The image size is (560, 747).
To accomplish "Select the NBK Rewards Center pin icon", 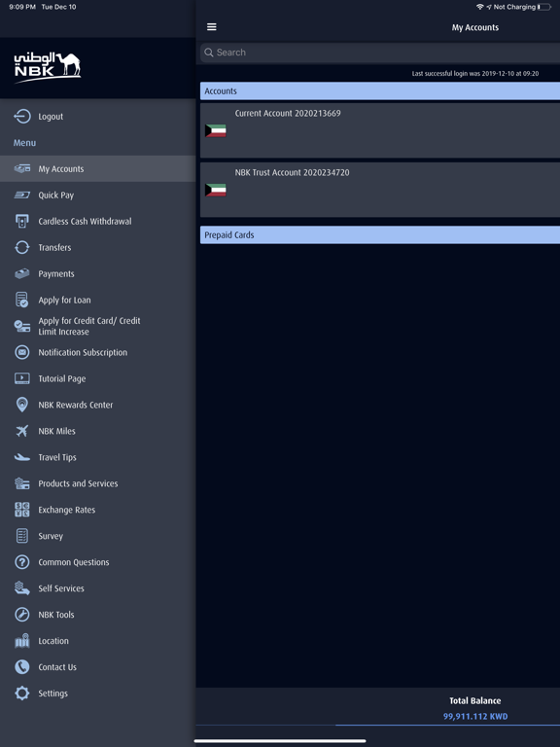I will [x=22, y=405].
